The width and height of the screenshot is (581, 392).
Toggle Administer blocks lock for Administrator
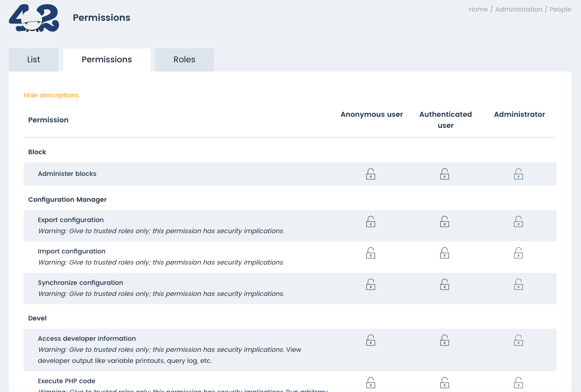[519, 174]
